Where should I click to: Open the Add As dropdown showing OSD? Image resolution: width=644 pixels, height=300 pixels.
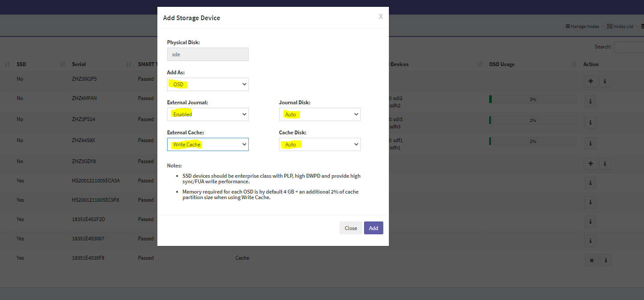tap(208, 84)
